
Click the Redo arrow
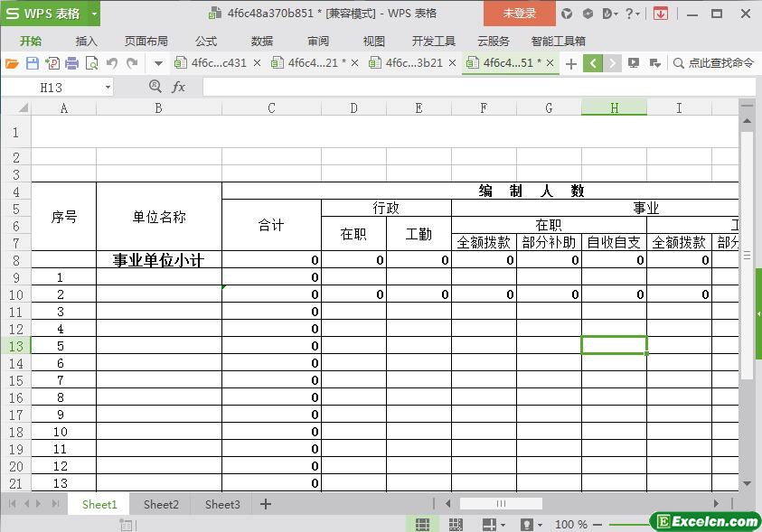tap(132, 63)
